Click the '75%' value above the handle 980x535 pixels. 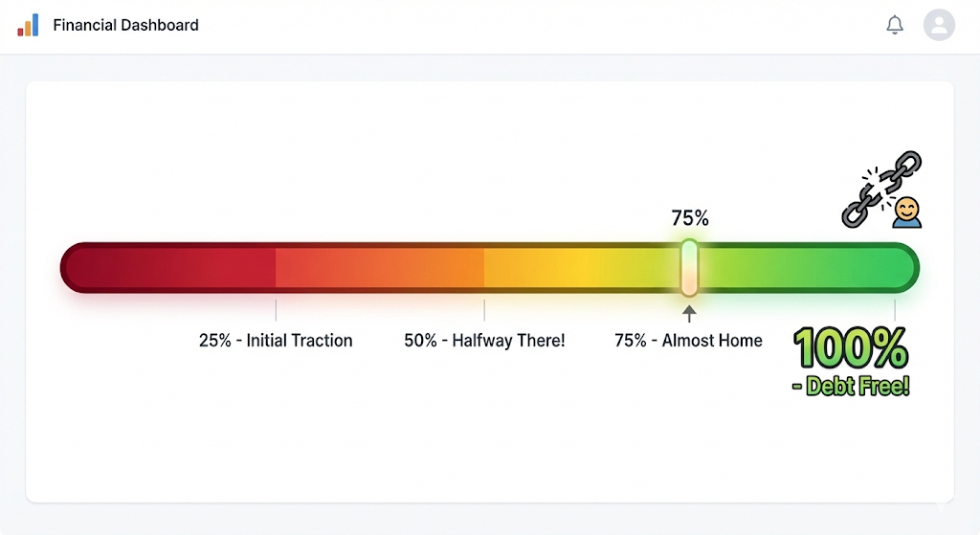[690, 218]
